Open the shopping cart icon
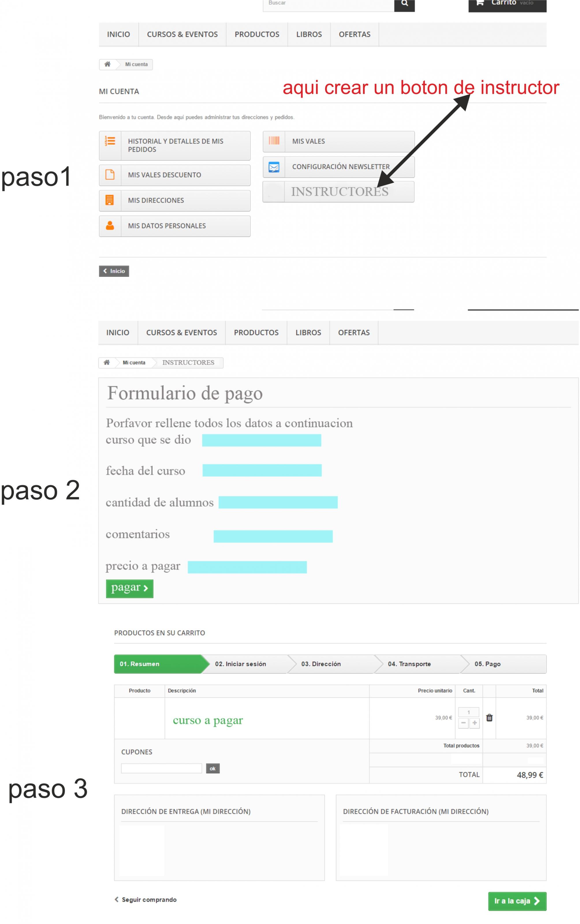This screenshot has height=924, width=580. (x=480, y=3)
